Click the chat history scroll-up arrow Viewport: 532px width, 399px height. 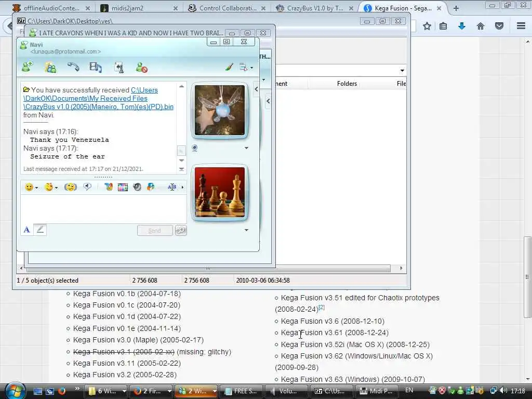pos(181,87)
